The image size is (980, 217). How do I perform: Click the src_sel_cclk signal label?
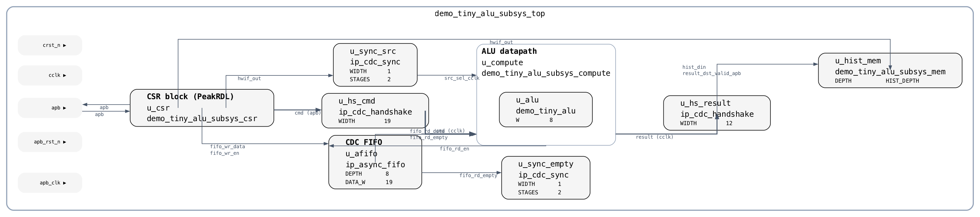coord(462,78)
